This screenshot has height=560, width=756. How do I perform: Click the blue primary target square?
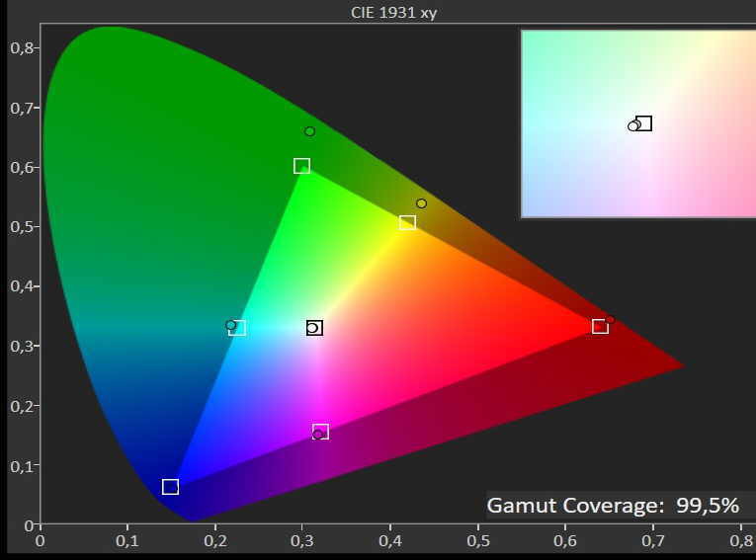pyautogui.click(x=170, y=487)
